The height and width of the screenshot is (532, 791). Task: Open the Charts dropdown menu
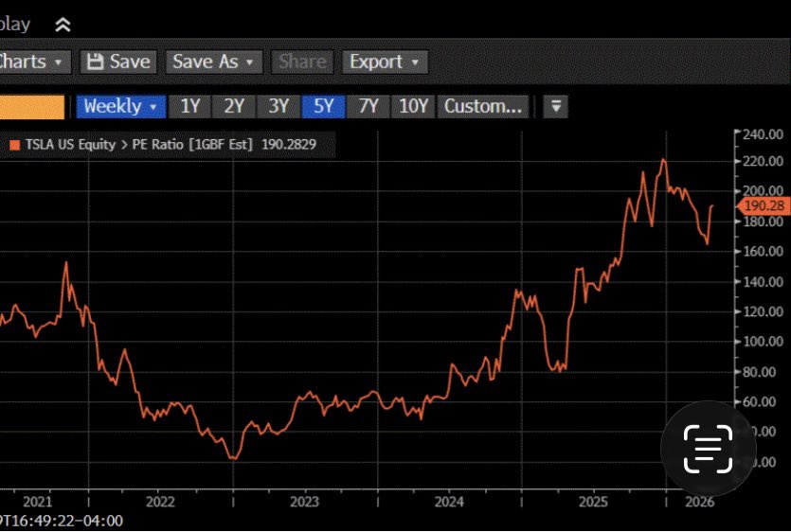[32, 62]
